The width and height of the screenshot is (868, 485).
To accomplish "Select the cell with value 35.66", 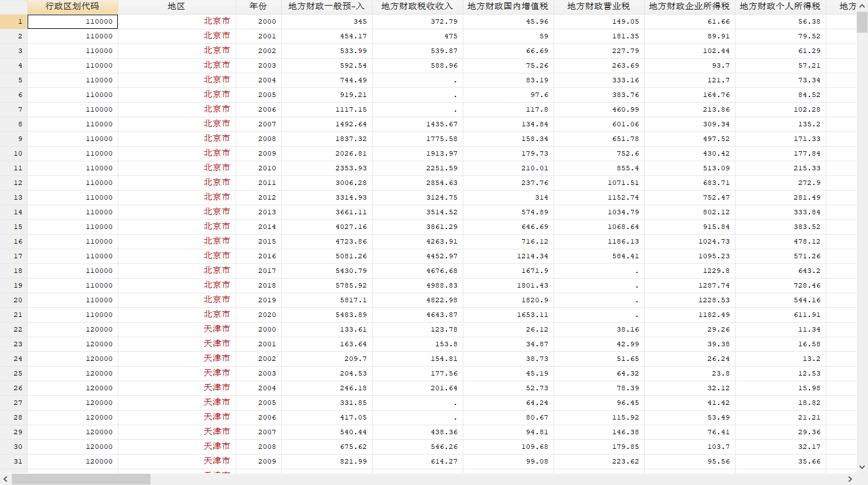I will (781, 461).
